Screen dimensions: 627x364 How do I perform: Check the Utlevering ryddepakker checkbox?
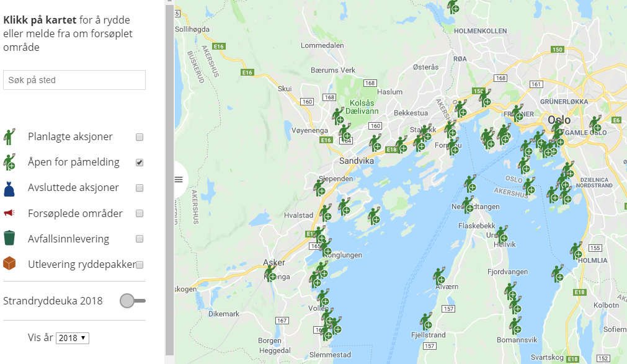pyautogui.click(x=140, y=265)
